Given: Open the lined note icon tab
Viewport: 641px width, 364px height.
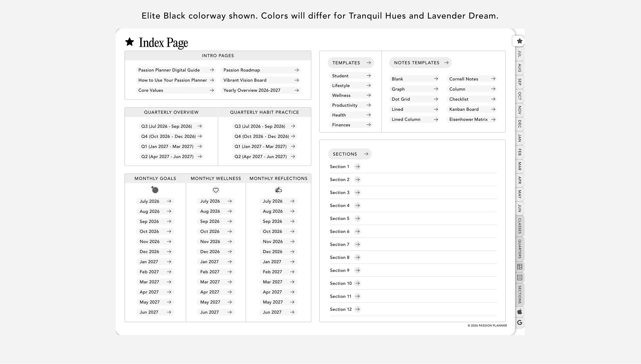Looking at the screenshot, I should tap(520, 278).
